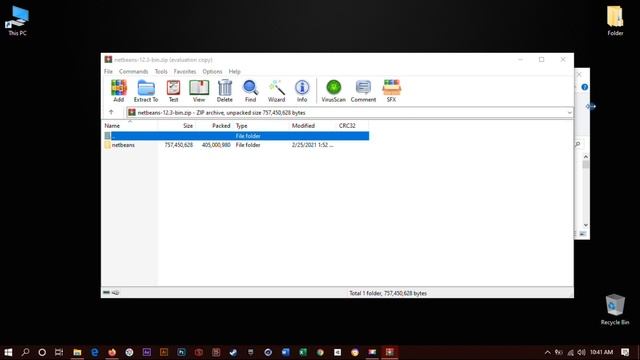The image size is (640, 360).
Task: Open the File menu
Action: point(108,71)
